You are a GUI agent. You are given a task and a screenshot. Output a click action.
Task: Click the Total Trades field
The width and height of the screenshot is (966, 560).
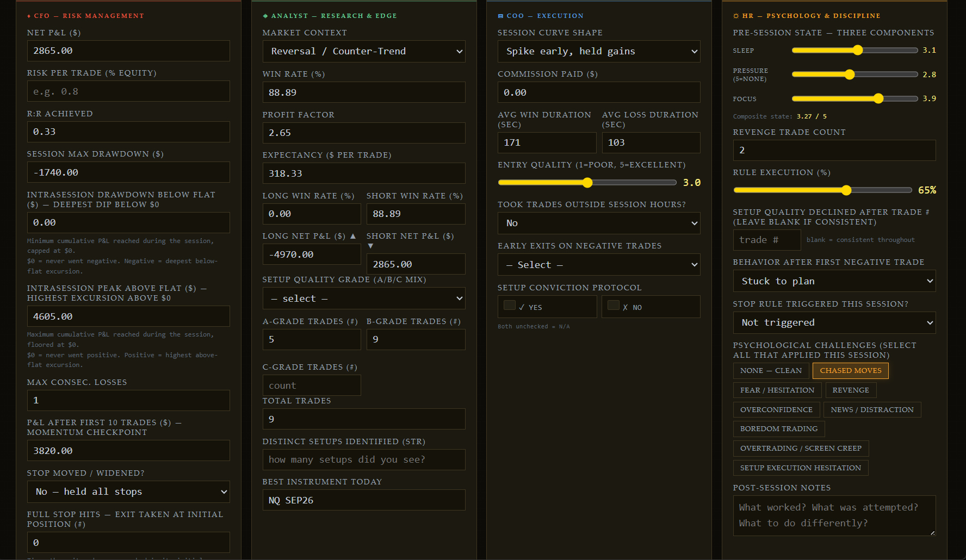pyautogui.click(x=363, y=419)
